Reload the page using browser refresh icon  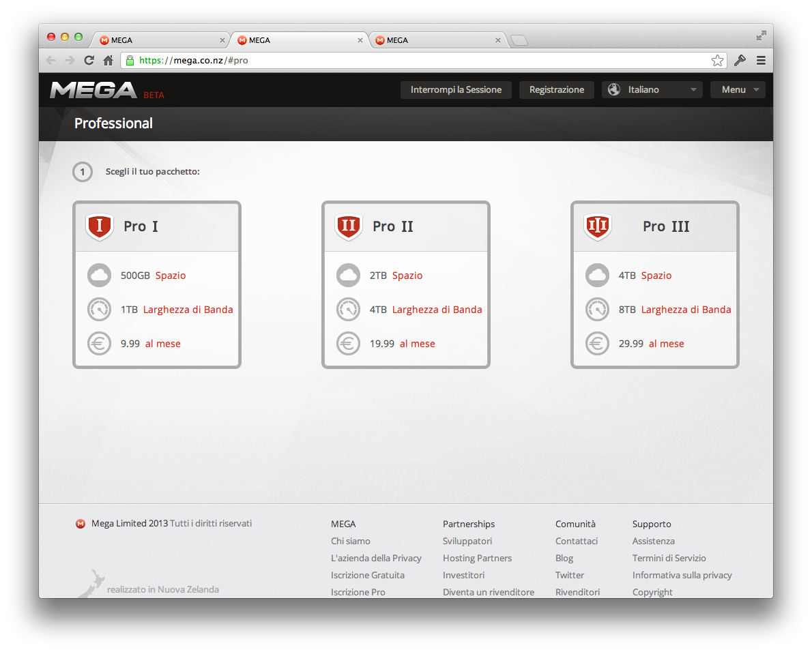coord(89,61)
